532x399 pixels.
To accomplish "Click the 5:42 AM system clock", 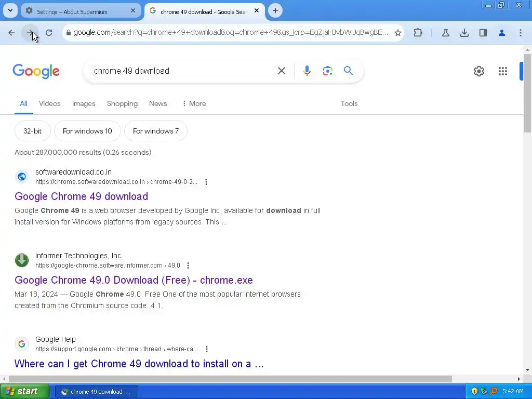I will click(513, 392).
